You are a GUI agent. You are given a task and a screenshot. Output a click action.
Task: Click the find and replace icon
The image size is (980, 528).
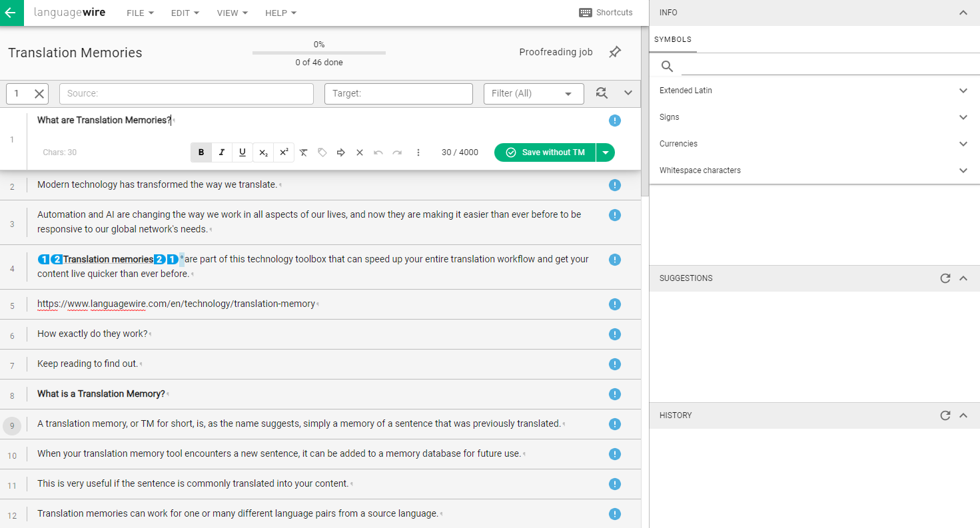(x=602, y=93)
